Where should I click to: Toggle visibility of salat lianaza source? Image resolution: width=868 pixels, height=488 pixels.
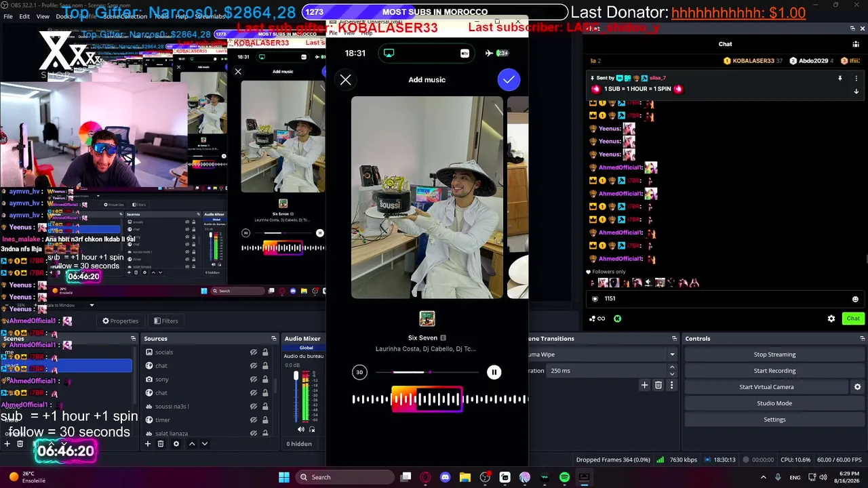(254, 434)
